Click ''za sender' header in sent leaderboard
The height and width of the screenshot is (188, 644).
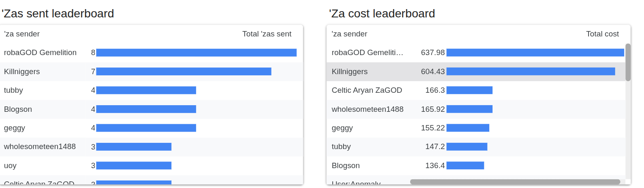(22, 34)
